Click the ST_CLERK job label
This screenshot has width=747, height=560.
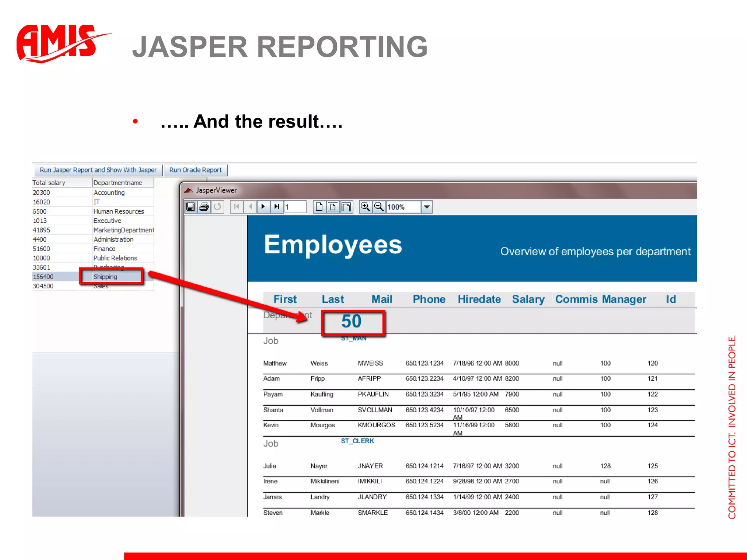[357, 441]
